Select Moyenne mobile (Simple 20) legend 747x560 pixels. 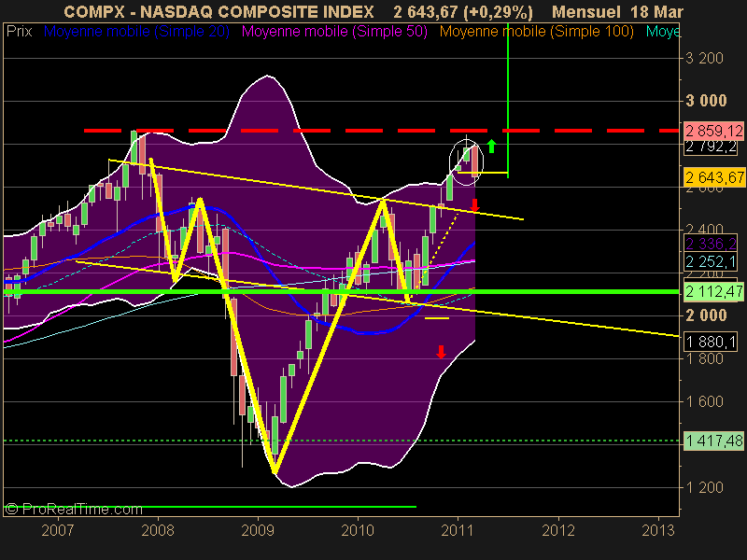point(136,32)
